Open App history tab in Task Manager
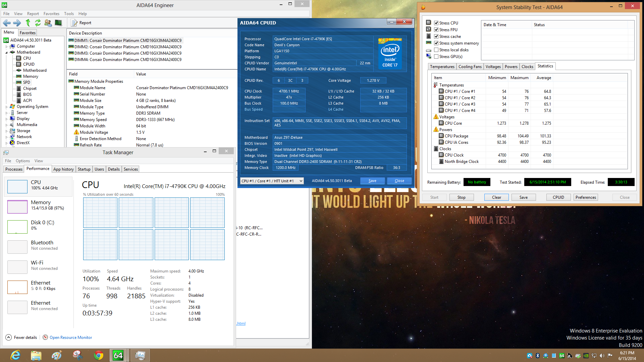 click(63, 169)
